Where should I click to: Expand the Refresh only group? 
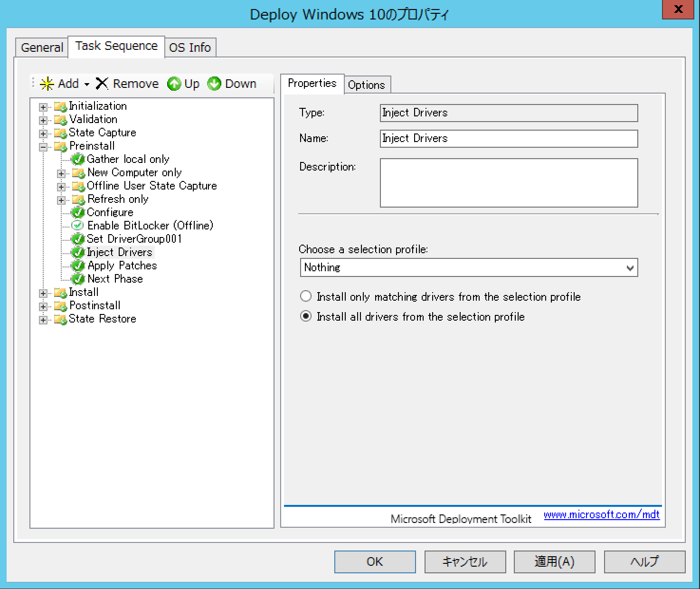click(61, 200)
